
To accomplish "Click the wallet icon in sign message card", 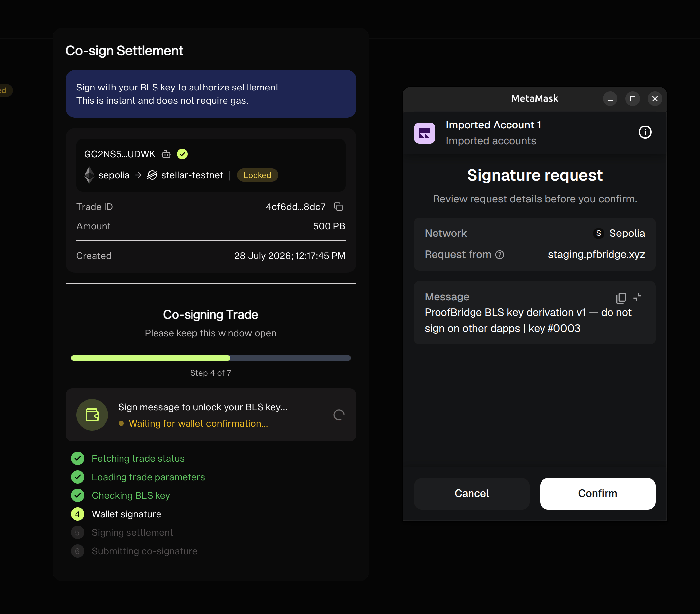I will tap(92, 415).
